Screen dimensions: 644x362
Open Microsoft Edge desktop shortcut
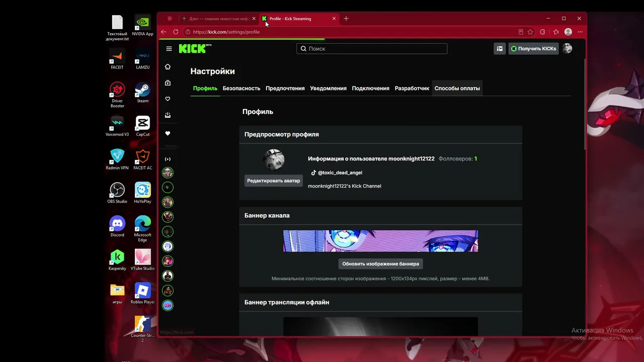(143, 229)
